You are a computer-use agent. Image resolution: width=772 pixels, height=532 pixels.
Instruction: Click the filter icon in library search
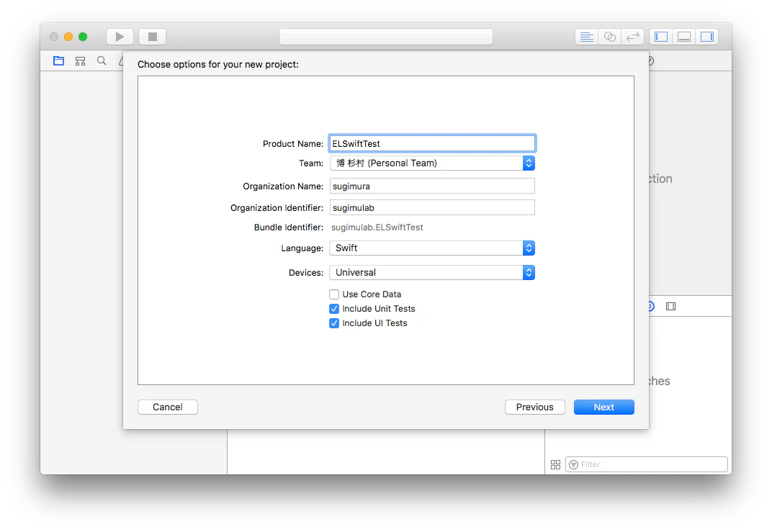pos(573,464)
